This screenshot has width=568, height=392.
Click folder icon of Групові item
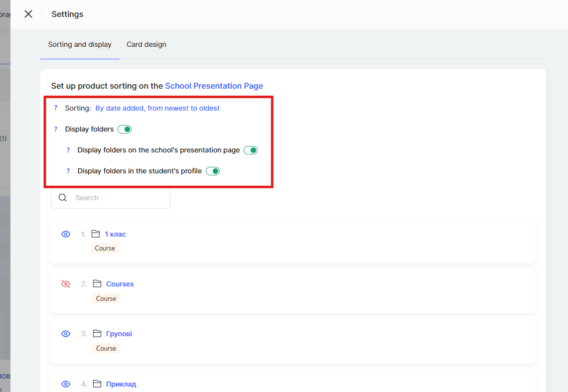click(x=97, y=334)
